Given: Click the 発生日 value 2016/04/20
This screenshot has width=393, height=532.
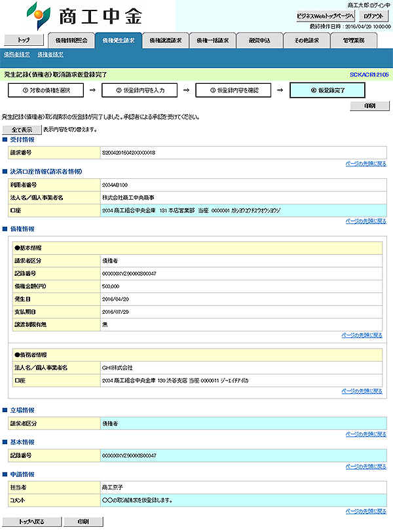Looking at the screenshot, I should point(115,299).
